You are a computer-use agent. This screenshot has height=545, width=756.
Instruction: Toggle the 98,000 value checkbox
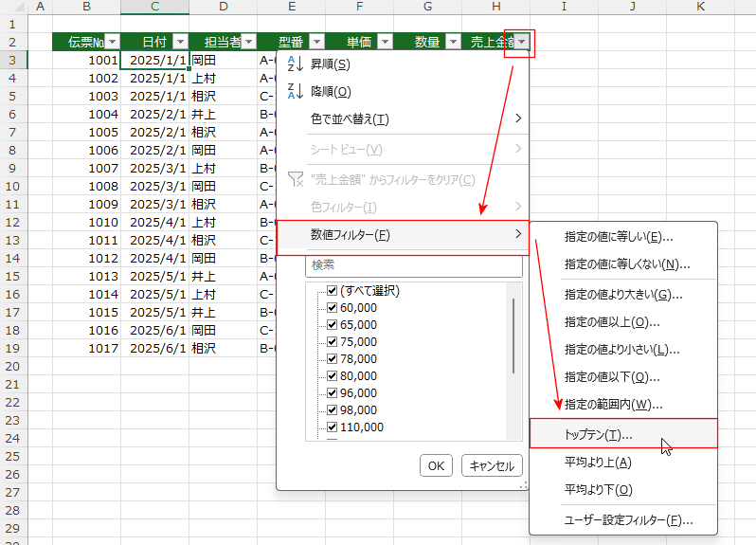[x=332, y=409]
